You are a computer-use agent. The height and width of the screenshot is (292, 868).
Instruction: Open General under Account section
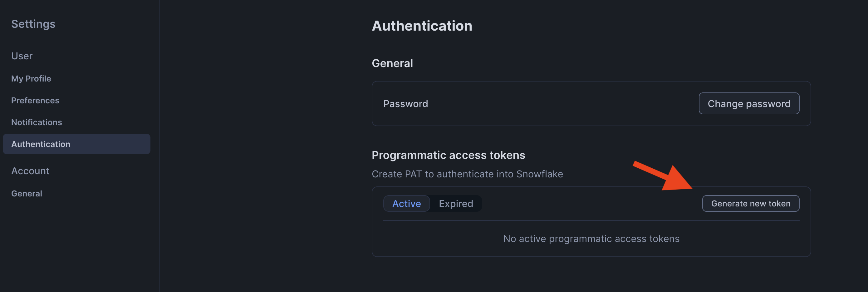(x=27, y=193)
